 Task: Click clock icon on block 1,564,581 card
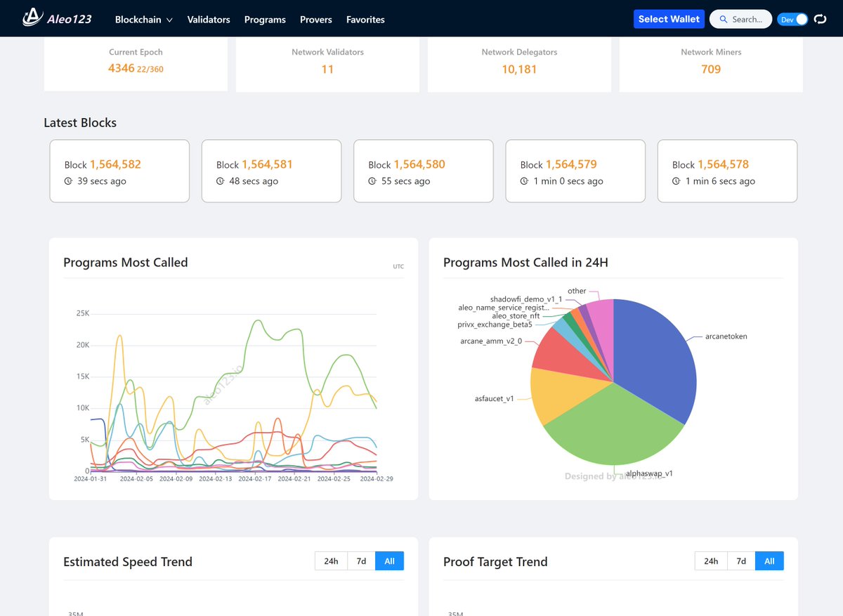[220, 181]
